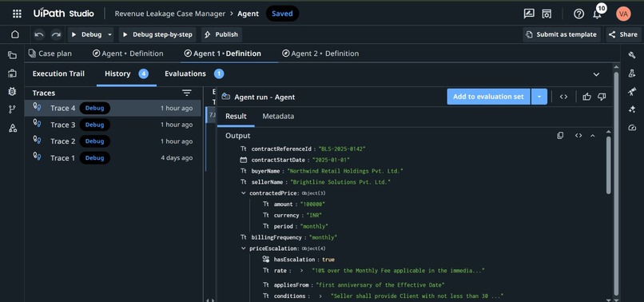Select the Result tab
This screenshot has height=302, width=644.
(x=236, y=117)
